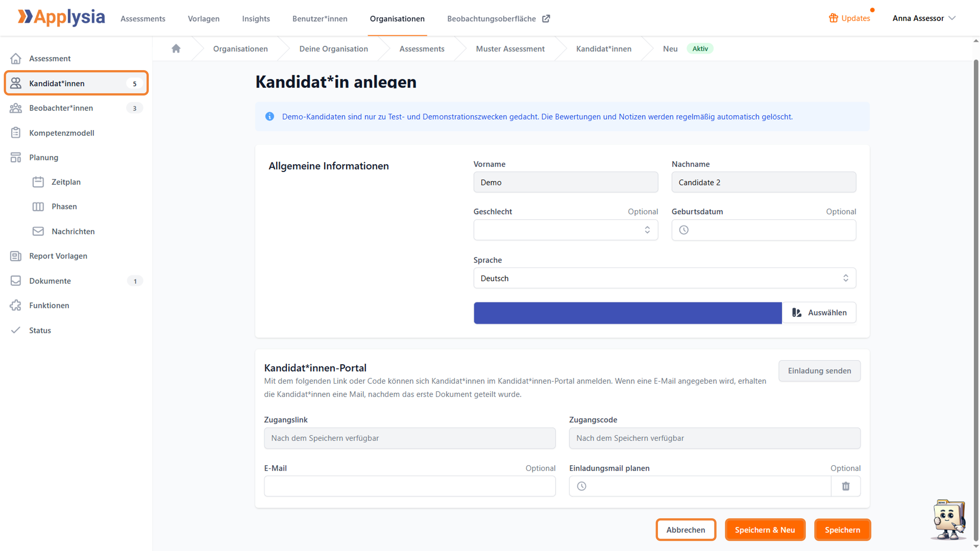The height and width of the screenshot is (551, 980).
Task: Open the Geschlecht dropdown
Action: [x=566, y=230]
